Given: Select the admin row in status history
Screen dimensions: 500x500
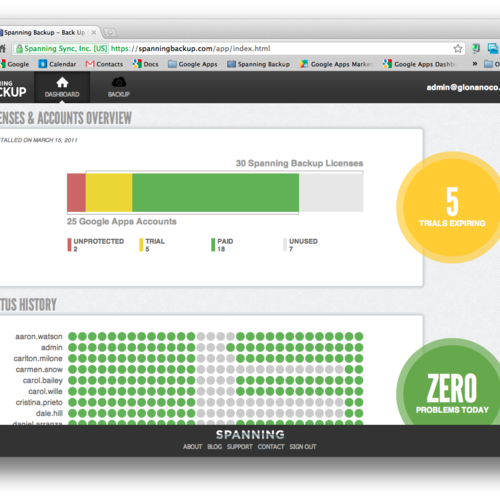Looking at the screenshot, I should [x=52, y=348].
